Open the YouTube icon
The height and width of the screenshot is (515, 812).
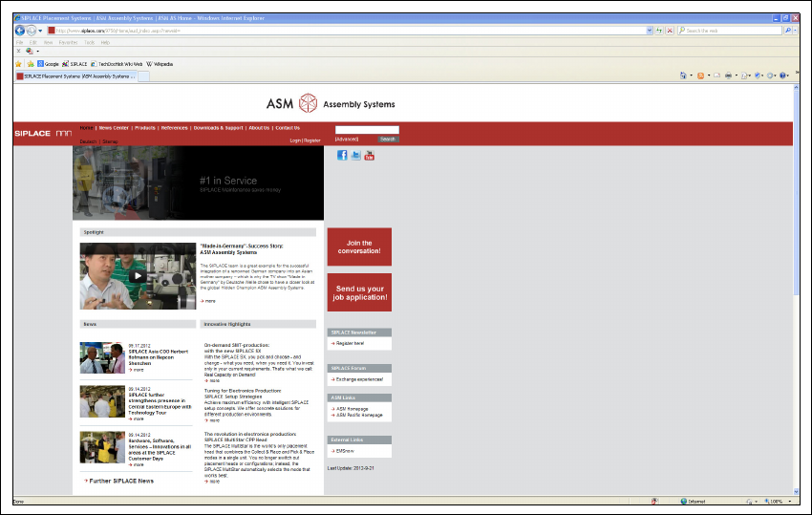(370, 155)
